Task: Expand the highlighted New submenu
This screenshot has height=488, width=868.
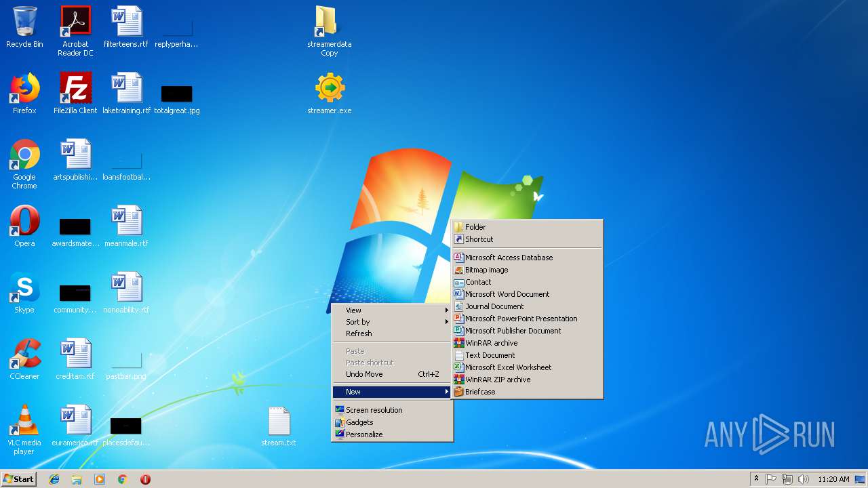Action: [392, 392]
